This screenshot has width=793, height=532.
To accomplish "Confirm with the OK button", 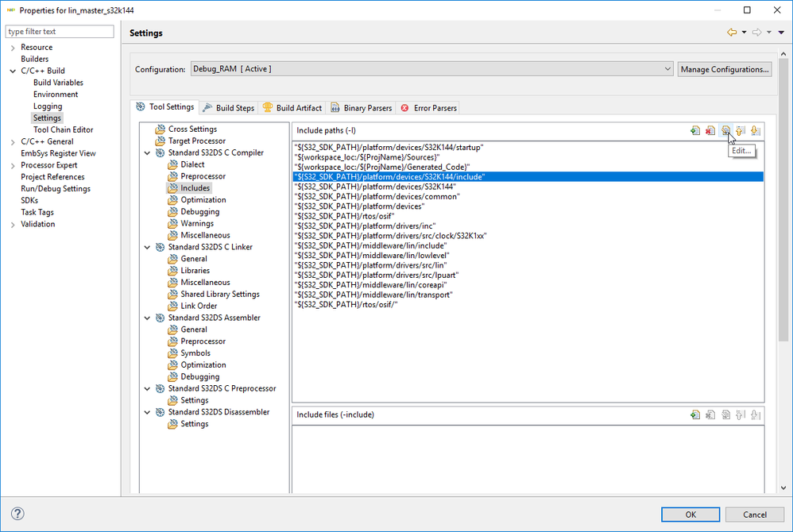I will [690, 515].
